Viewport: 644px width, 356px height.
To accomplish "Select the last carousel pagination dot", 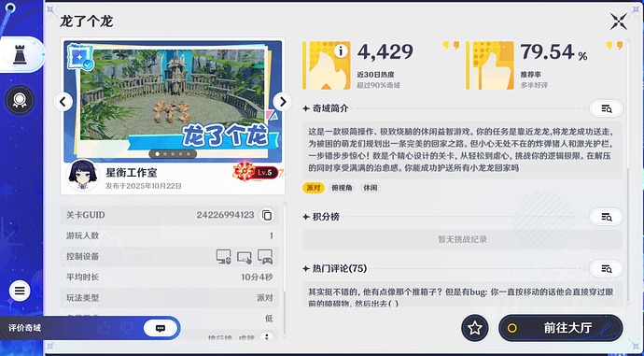I will (x=189, y=154).
